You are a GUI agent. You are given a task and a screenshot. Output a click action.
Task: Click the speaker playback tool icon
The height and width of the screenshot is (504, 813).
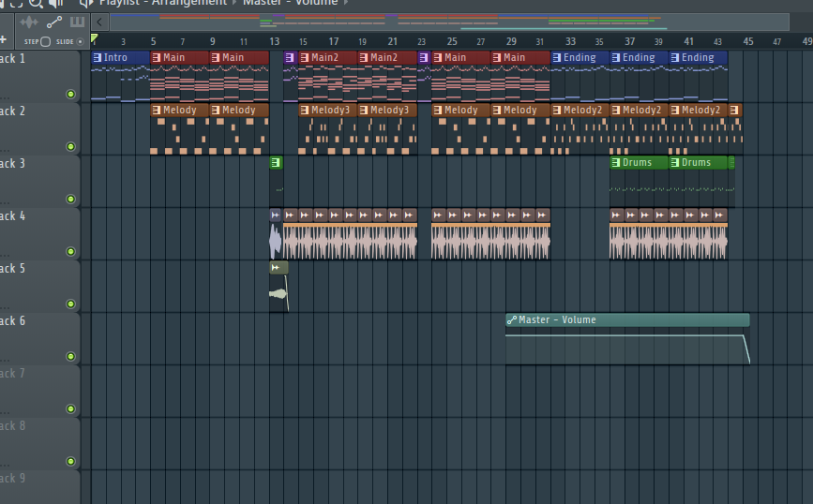click(55, 3)
